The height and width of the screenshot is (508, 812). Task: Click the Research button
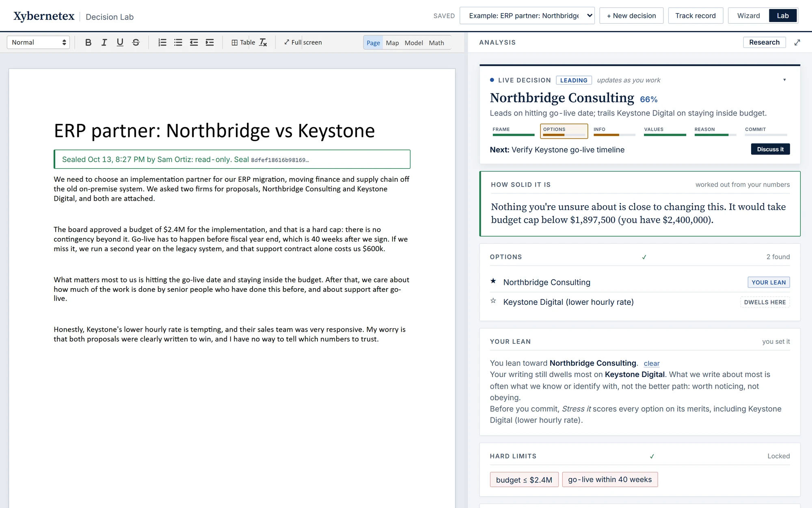[764, 42]
